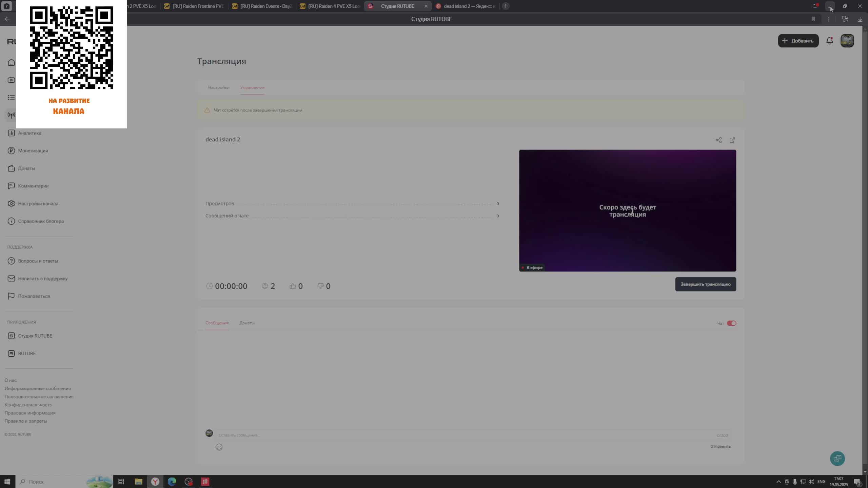Viewport: 868px width, 488px height.
Task: Open the Аналитика sidebar item
Action: pos(29,133)
